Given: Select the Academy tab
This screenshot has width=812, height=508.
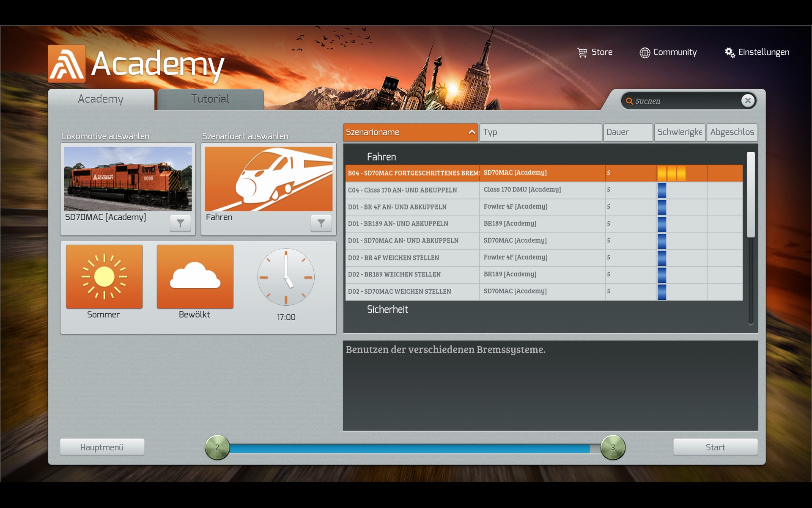Looking at the screenshot, I should pyautogui.click(x=101, y=99).
